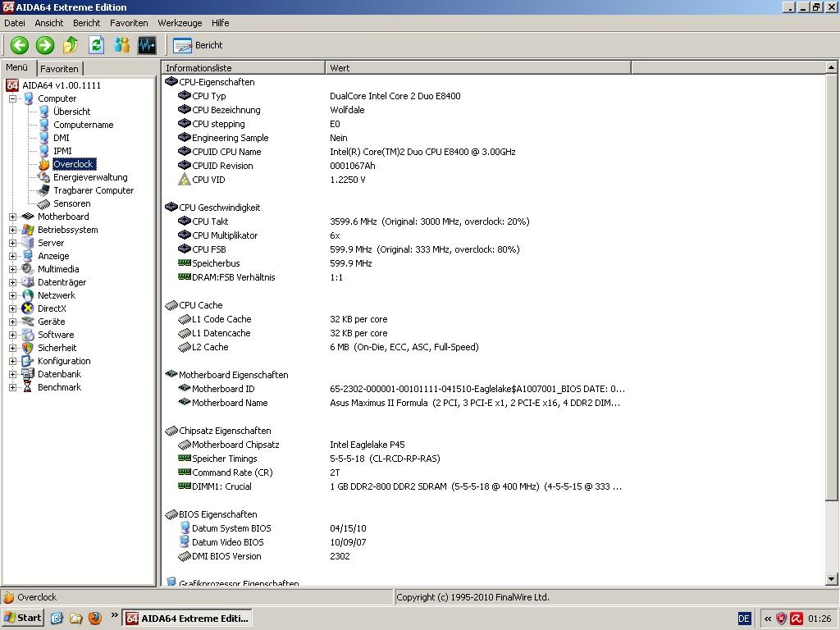Viewport: 840px width, 630px height.
Task: Select Computername in the tree
Action: click(83, 125)
